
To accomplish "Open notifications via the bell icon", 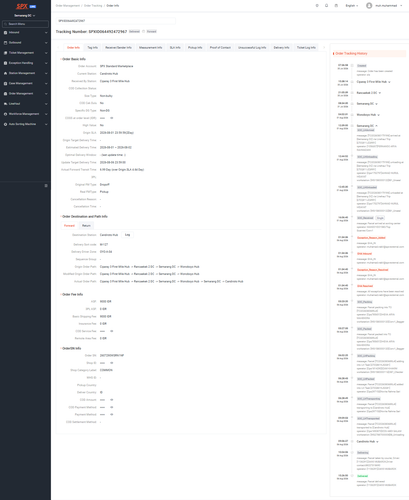I will tap(326, 6).
